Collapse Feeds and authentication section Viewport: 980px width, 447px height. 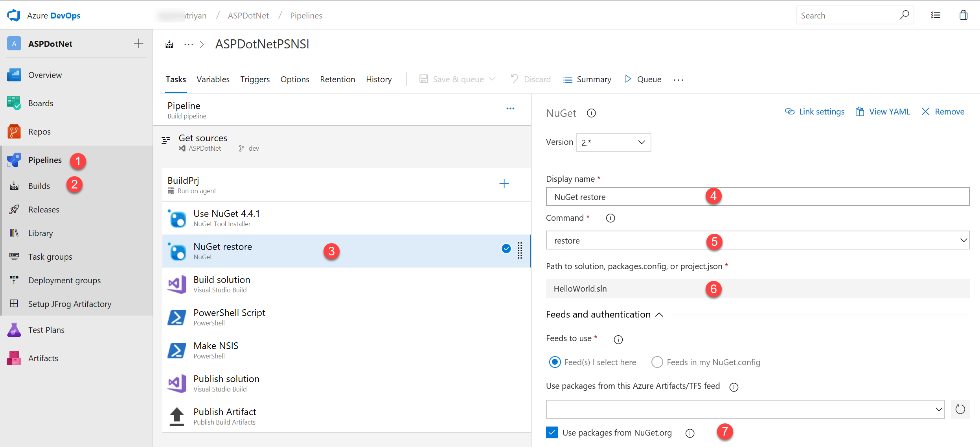pyautogui.click(x=659, y=314)
